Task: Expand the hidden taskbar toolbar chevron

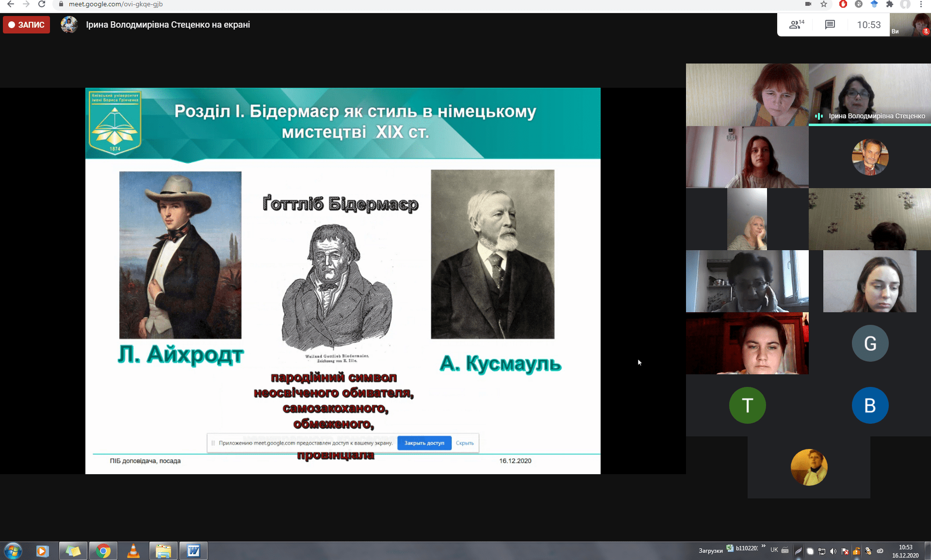Action: click(763, 546)
